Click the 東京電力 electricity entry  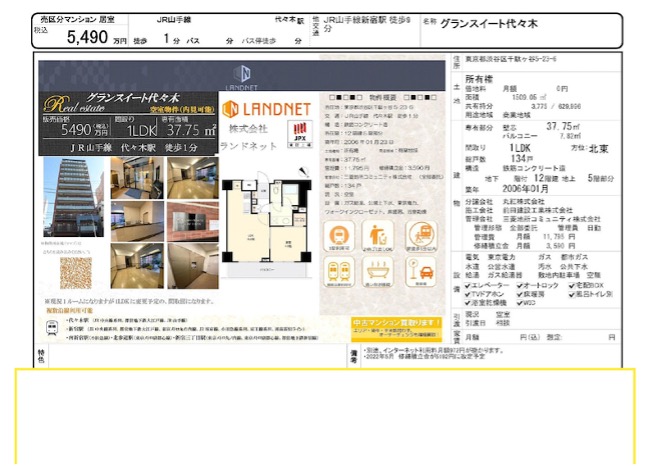coord(501,257)
